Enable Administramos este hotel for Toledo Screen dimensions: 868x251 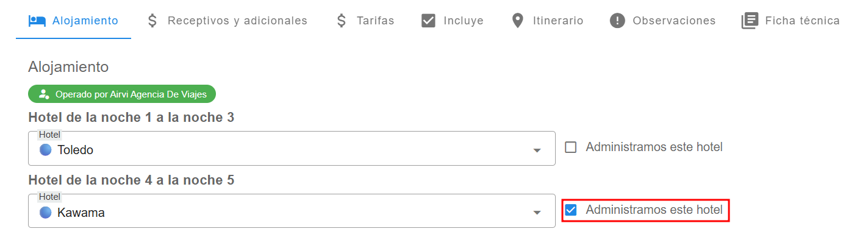point(571,147)
